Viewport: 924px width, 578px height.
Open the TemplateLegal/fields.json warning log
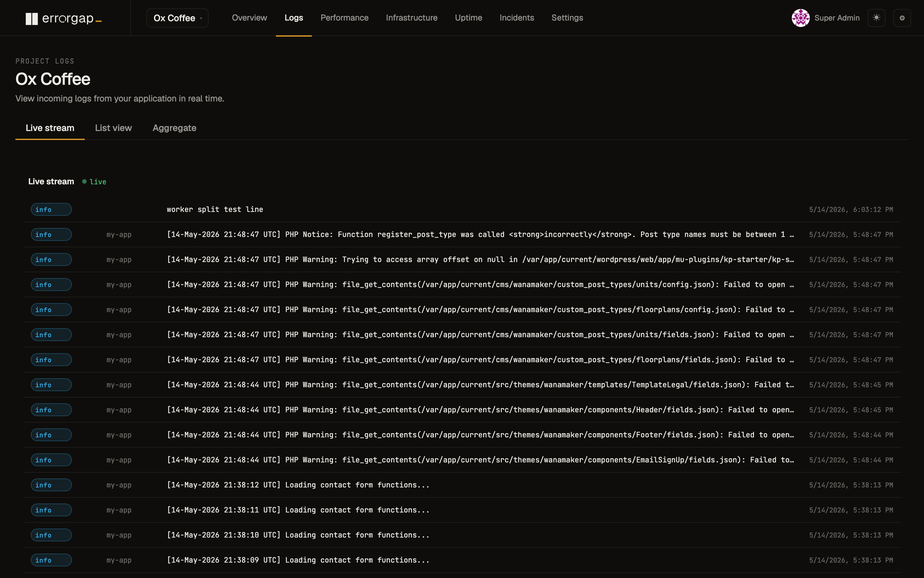480,385
